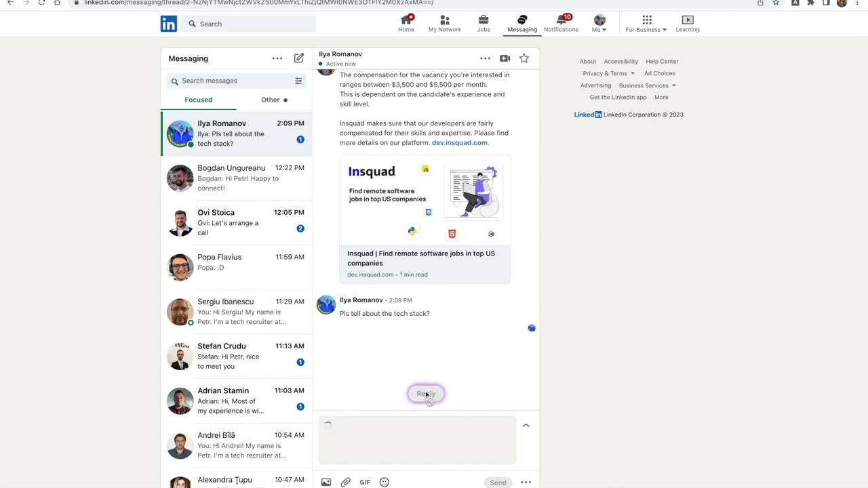868x488 pixels.
Task: Open the Accessibility link
Action: pyautogui.click(x=621, y=62)
